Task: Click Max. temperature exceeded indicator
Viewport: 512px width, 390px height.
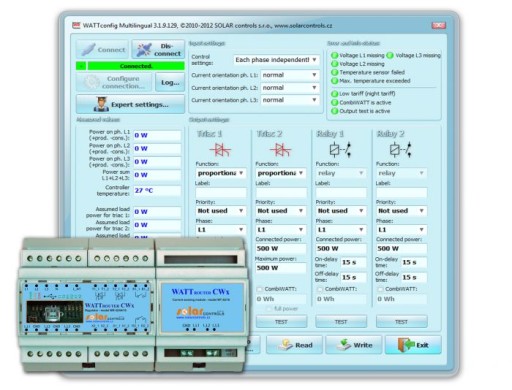Action: [x=334, y=81]
